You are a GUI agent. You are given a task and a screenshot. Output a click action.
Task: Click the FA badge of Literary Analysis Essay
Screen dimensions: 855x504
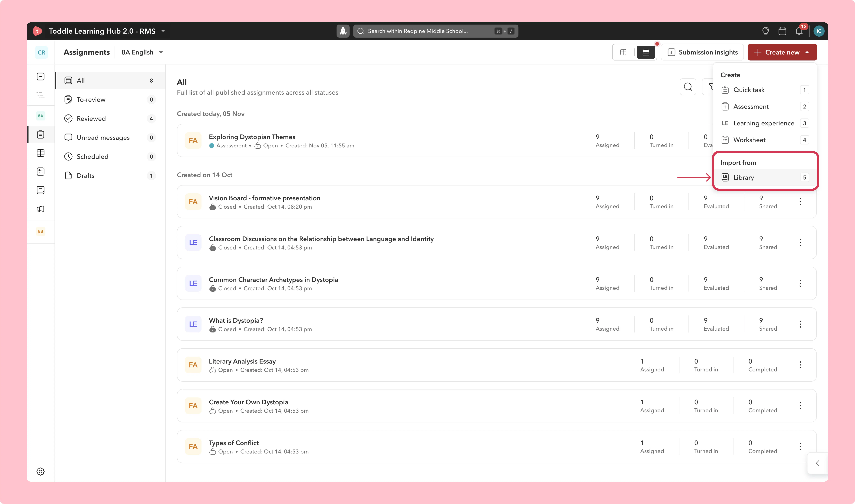click(x=193, y=365)
